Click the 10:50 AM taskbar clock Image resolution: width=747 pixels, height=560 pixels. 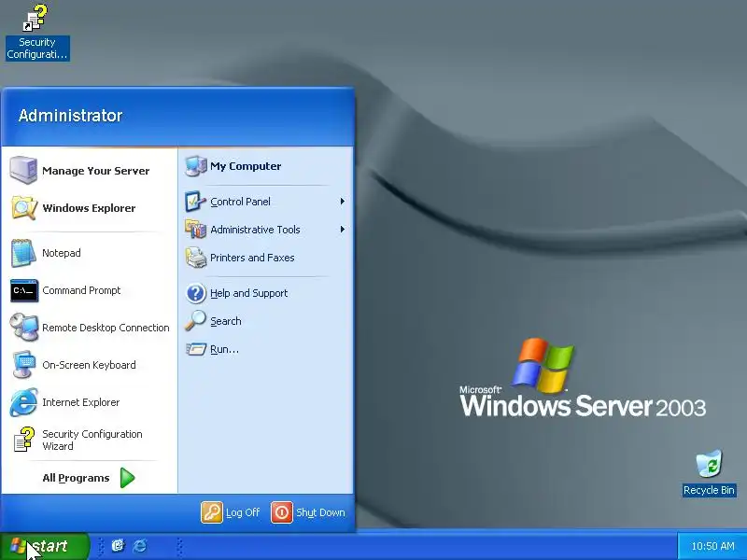click(x=713, y=546)
